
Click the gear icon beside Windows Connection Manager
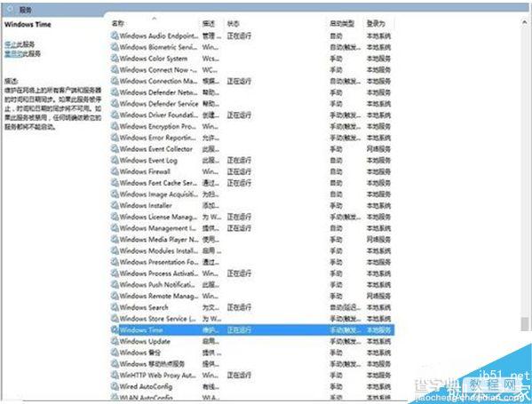point(115,81)
